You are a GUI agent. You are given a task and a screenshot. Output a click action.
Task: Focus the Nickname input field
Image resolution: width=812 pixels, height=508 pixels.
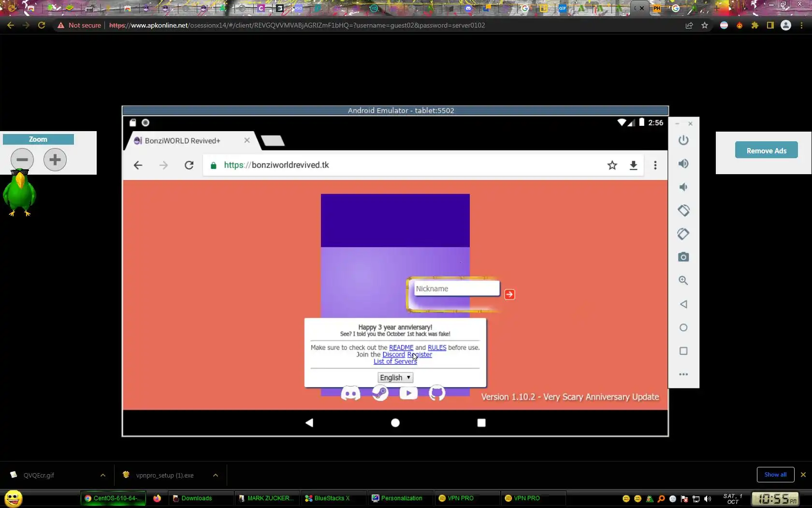456,289
